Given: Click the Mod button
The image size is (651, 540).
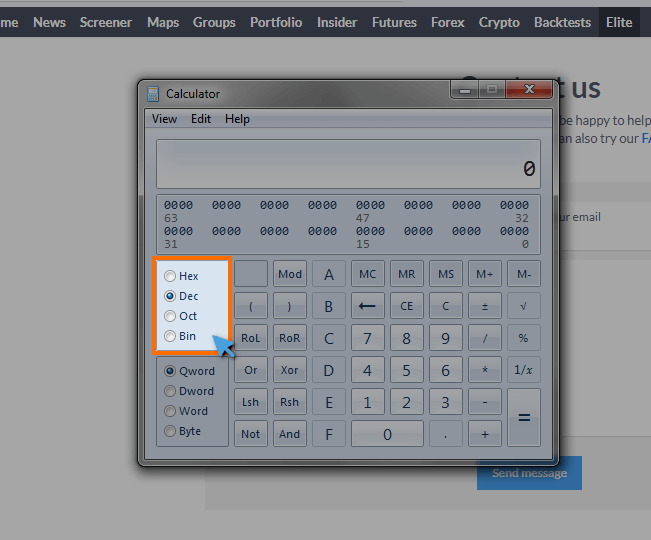Looking at the screenshot, I should [290, 274].
